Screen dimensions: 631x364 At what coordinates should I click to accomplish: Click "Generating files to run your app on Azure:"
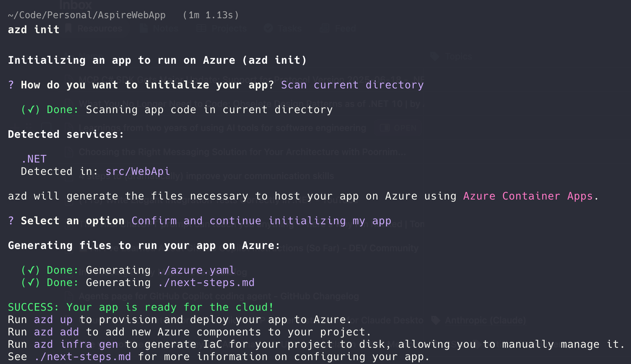(144, 246)
